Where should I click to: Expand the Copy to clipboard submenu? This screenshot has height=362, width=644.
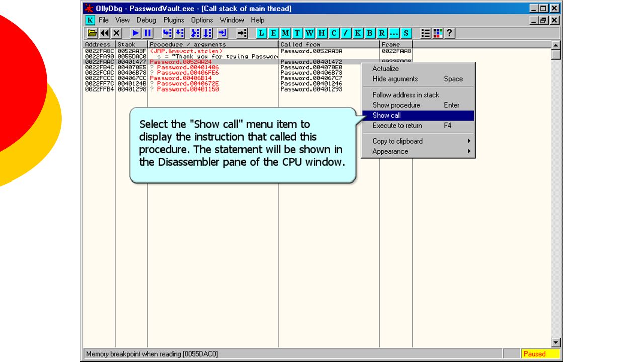pyautogui.click(x=418, y=141)
